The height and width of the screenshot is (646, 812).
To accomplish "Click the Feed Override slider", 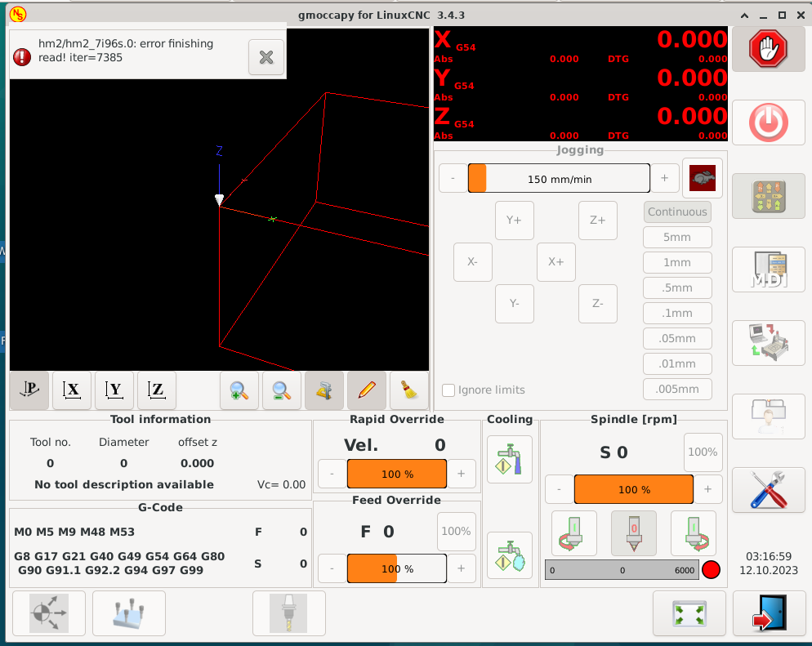I will [x=397, y=569].
